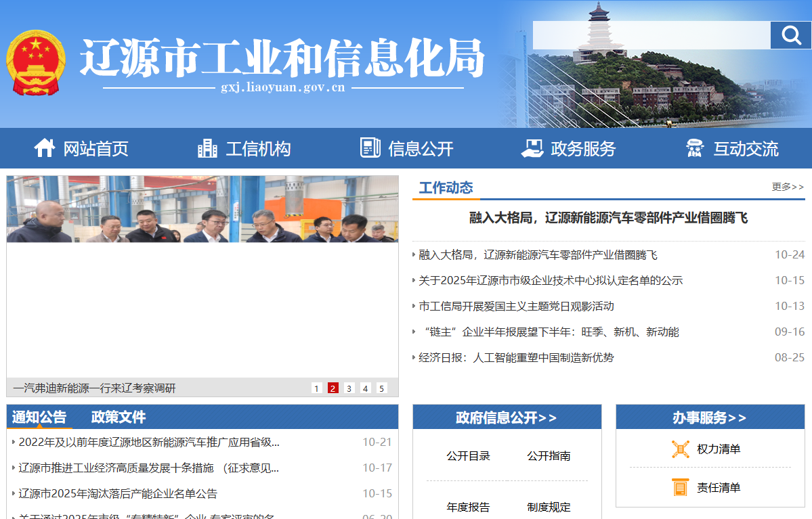Click the 工信机构 building icon
This screenshot has width=812, height=519.
[x=207, y=148]
